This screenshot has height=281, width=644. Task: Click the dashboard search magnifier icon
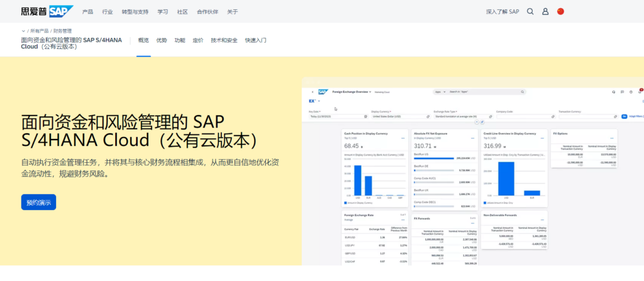523,92
